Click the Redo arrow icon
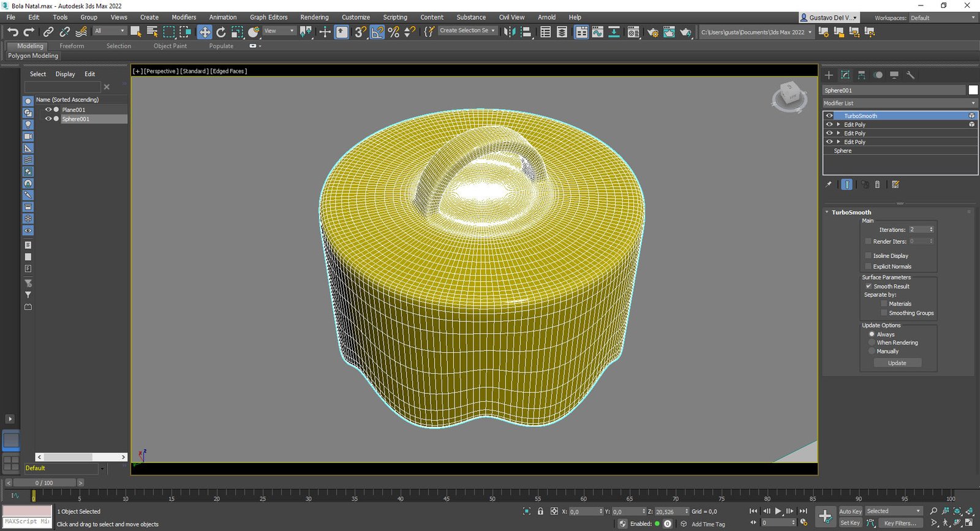This screenshot has width=980, height=531. 29,32
